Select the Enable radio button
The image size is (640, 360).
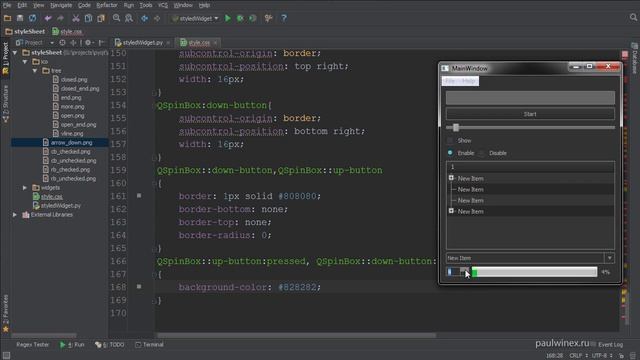(x=450, y=153)
